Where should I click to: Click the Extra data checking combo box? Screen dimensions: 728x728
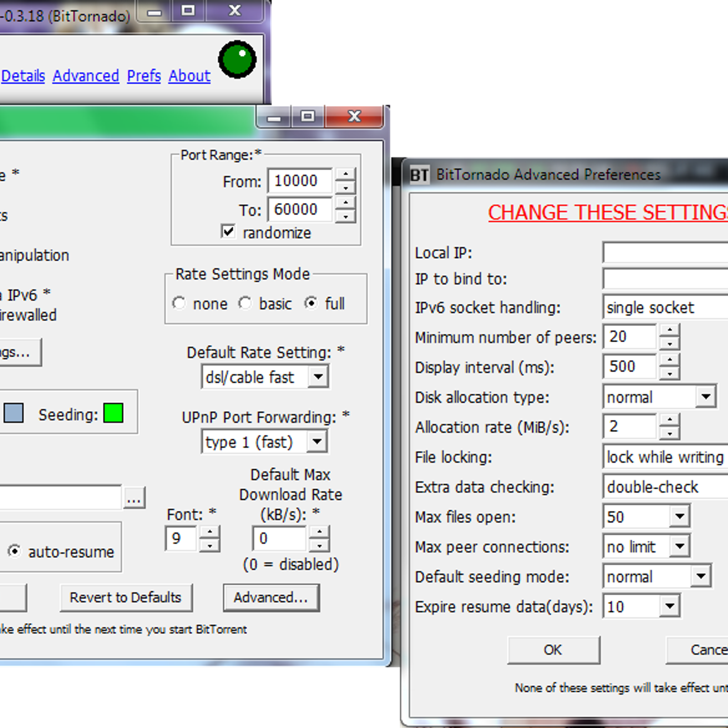pyautogui.click(x=665, y=487)
